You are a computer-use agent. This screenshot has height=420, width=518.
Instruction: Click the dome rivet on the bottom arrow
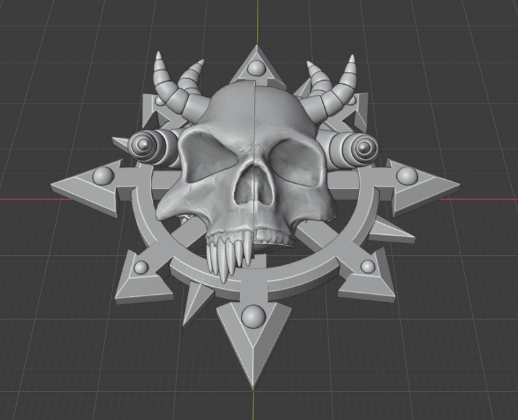point(254,316)
